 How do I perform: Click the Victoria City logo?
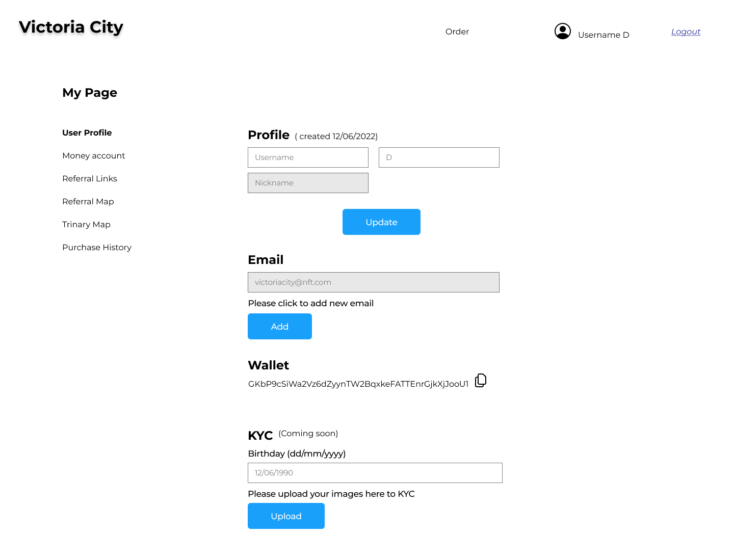coord(71,27)
